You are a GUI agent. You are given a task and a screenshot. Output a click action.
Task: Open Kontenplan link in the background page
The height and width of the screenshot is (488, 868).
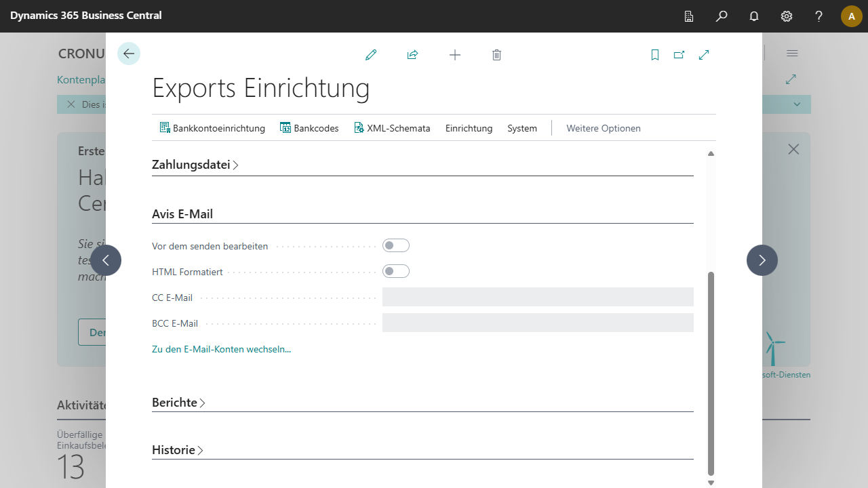pyautogui.click(x=81, y=80)
